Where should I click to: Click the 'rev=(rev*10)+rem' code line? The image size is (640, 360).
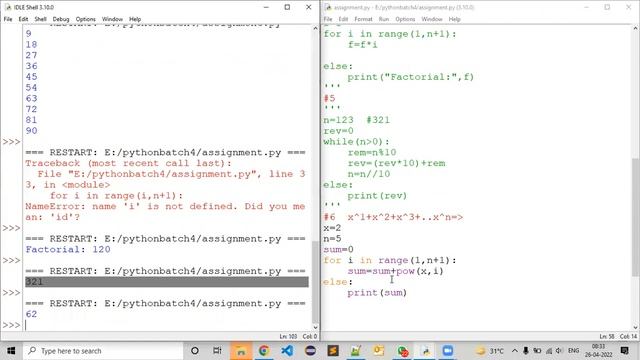(396, 163)
